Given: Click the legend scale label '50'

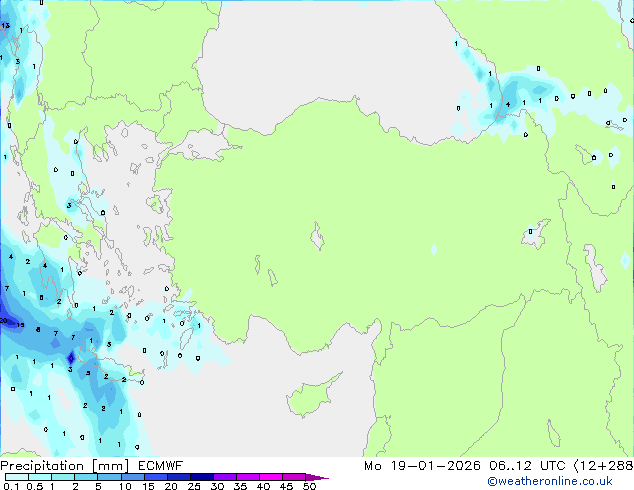Looking at the screenshot, I should pos(309,486).
